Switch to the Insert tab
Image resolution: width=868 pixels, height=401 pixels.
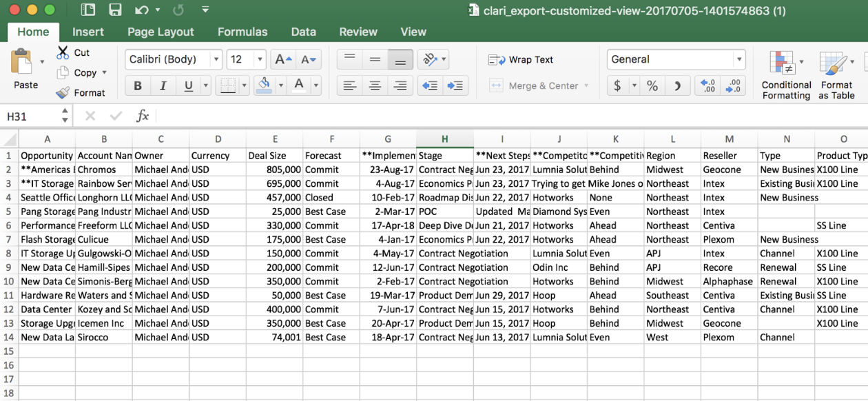(x=88, y=32)
